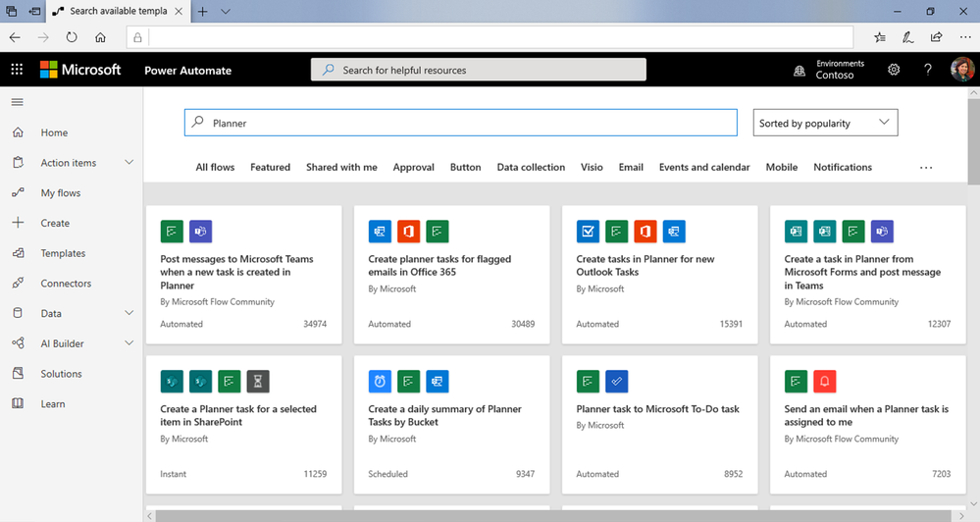Viewport: 980px width, 522px height.
Task: Click the hourglass icon on SharePoint item card
Action: 258,382
